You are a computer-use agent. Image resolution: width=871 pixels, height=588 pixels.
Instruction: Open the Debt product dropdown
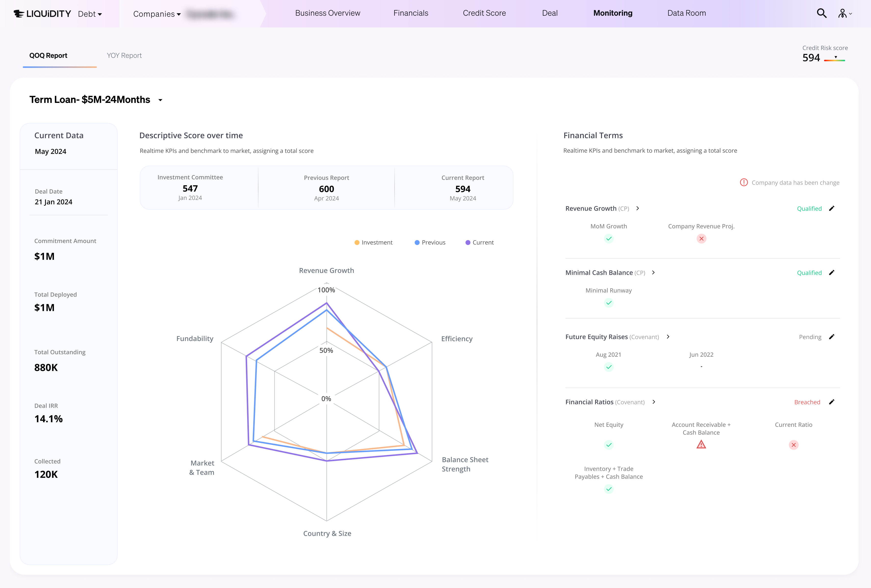90,14
